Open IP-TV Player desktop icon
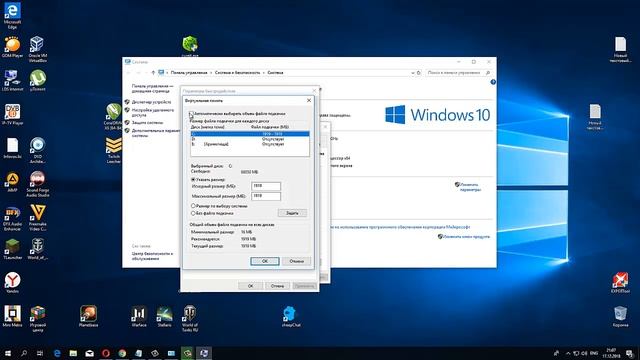640x360 pixels. (x=12, y=114)
